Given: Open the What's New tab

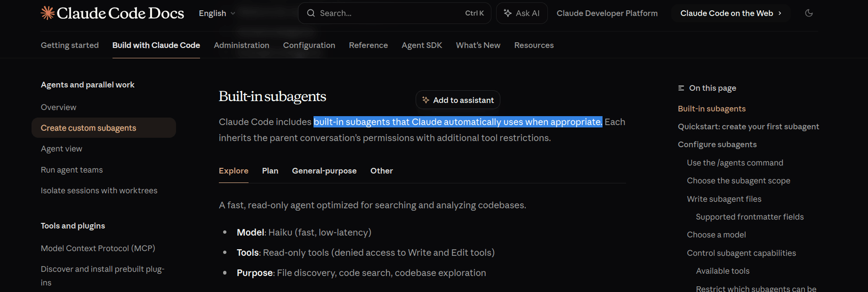Looking at the screenshot, I should click(478, 45).
